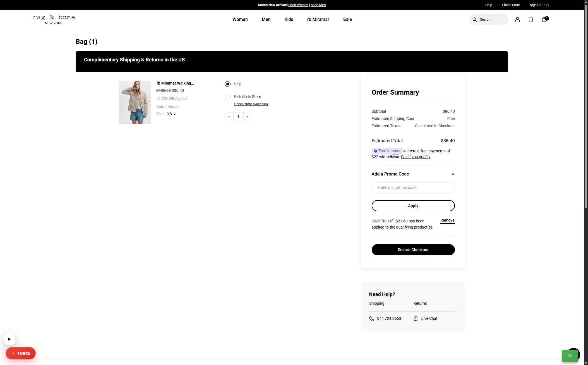Click the search magnifier icon
Screen dimensions: 588x365
click(x=474, y=20)
